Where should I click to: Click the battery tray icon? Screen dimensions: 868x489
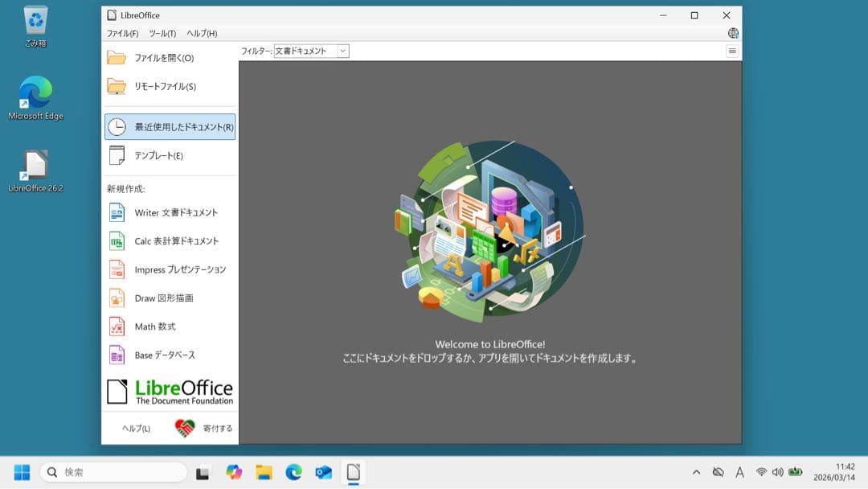(x=796, y=472)
